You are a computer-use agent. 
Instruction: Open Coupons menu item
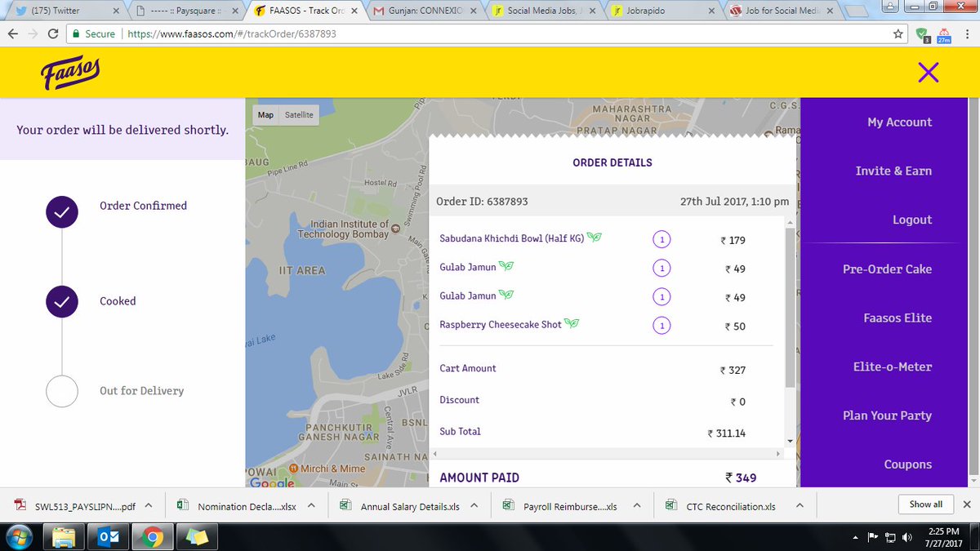click(x=907, y=464)
